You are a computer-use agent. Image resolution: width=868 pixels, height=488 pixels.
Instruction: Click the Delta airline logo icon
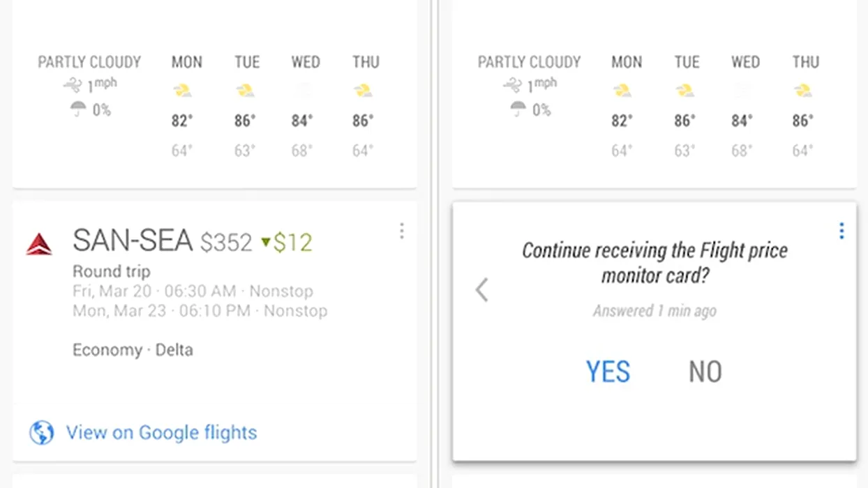[39, 244]
